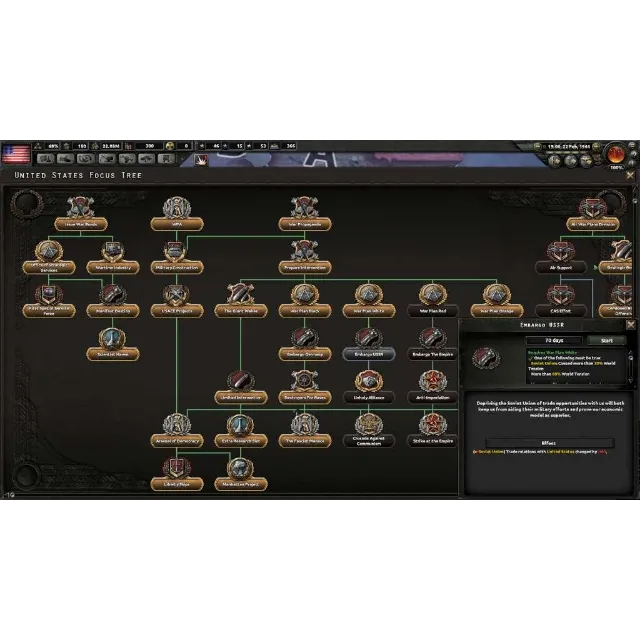Select the Issue War Bonds focus
Viewport: 640px width, 640px height.
pyautogui.click(x=81, y=216)
